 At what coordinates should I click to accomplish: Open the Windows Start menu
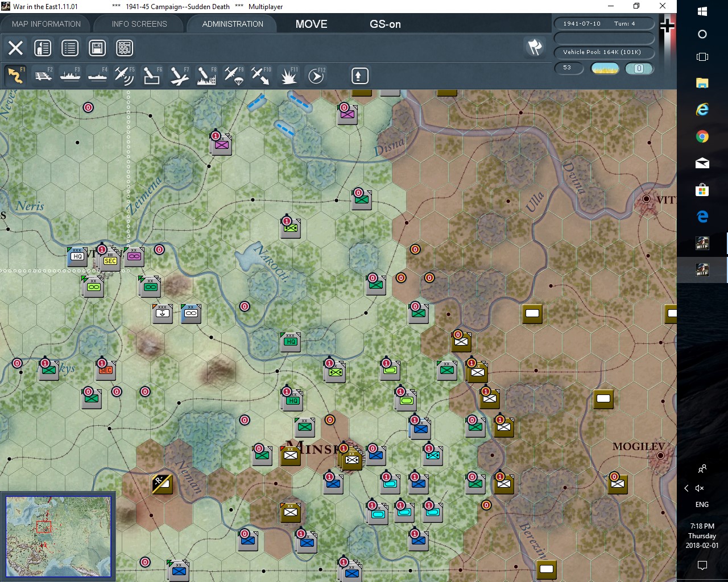point(702,11)
